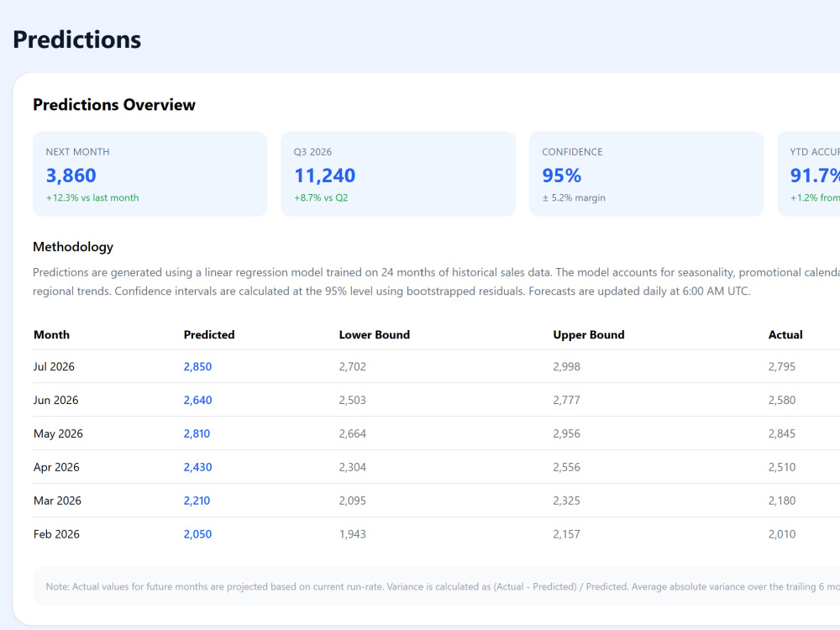Click '+8.7% vs Q2' text

click(321, 197)
